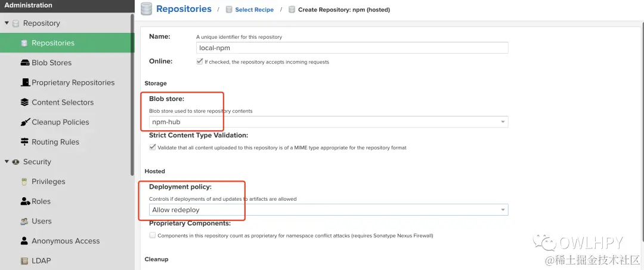The width and height of the screenshot is (644, 270).
Task: Select Users in the Security menu
Action: 41,221
